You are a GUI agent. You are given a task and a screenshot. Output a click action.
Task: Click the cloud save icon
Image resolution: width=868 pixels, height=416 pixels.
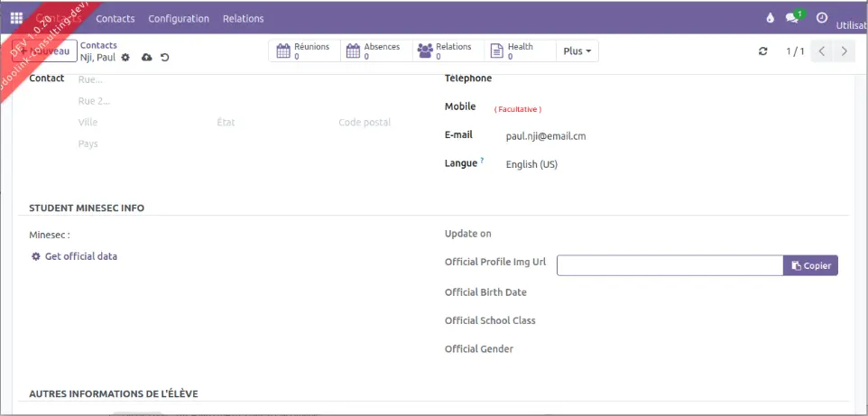(146, 58)
